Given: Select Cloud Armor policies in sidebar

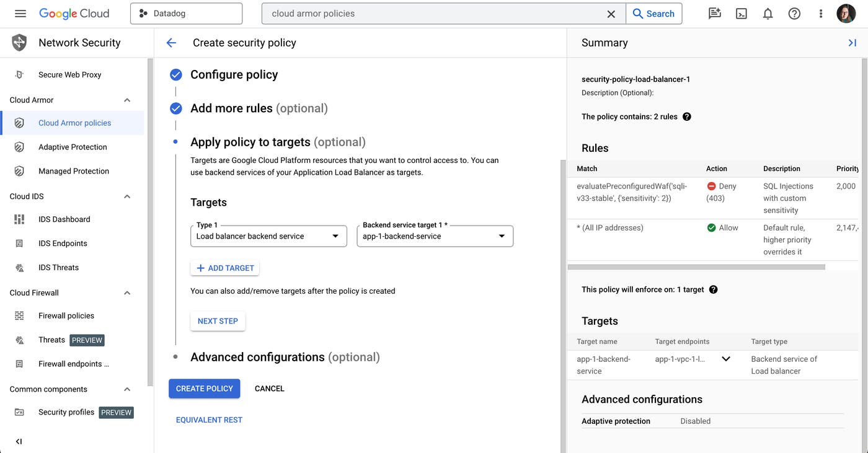Looking at the screenshot, I should tap(73, 123).
